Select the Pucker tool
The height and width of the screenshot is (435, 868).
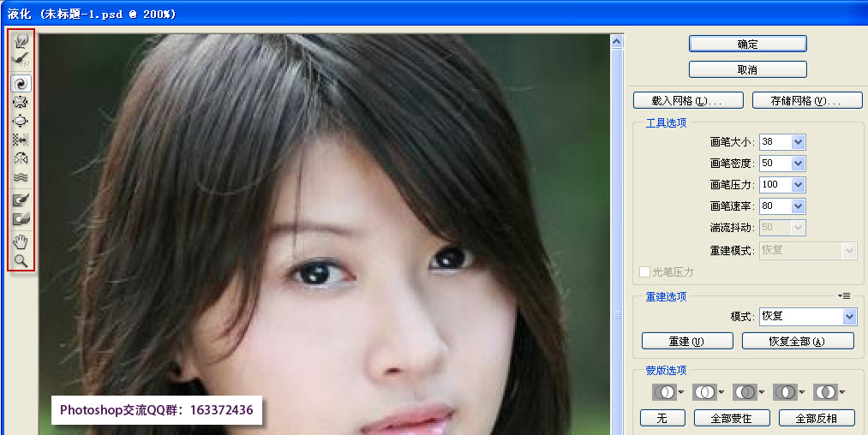point(21,102)
